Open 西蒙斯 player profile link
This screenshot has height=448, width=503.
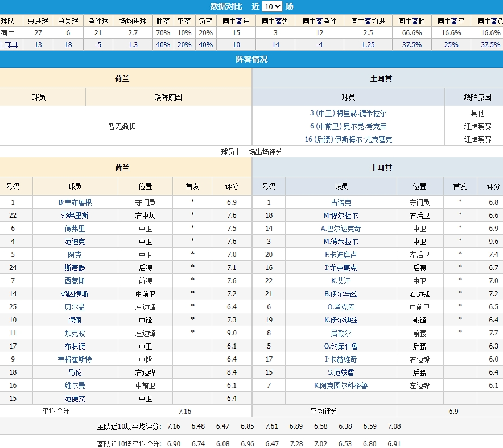tap(75, 281)
